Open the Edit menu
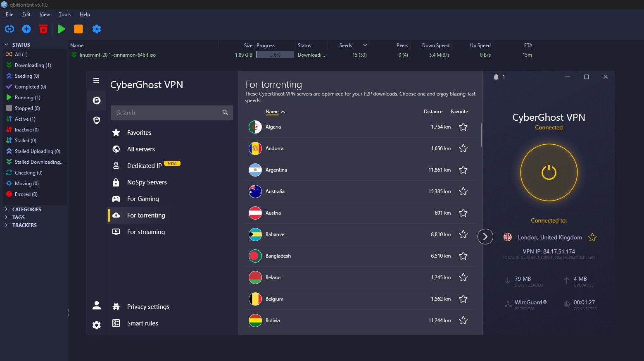644x361 pixels. (x=26, y=14)
